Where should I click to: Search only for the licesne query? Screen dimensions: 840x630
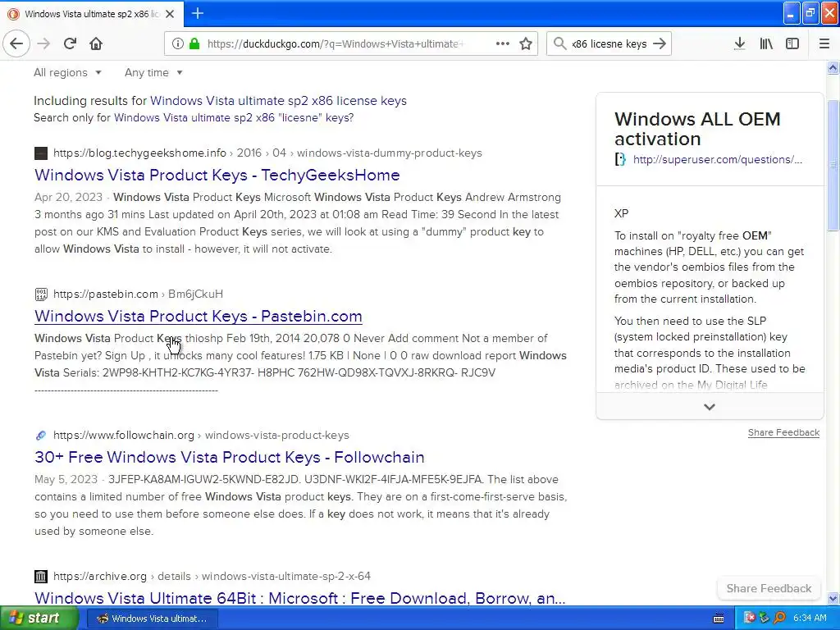(x=234, y=118)
